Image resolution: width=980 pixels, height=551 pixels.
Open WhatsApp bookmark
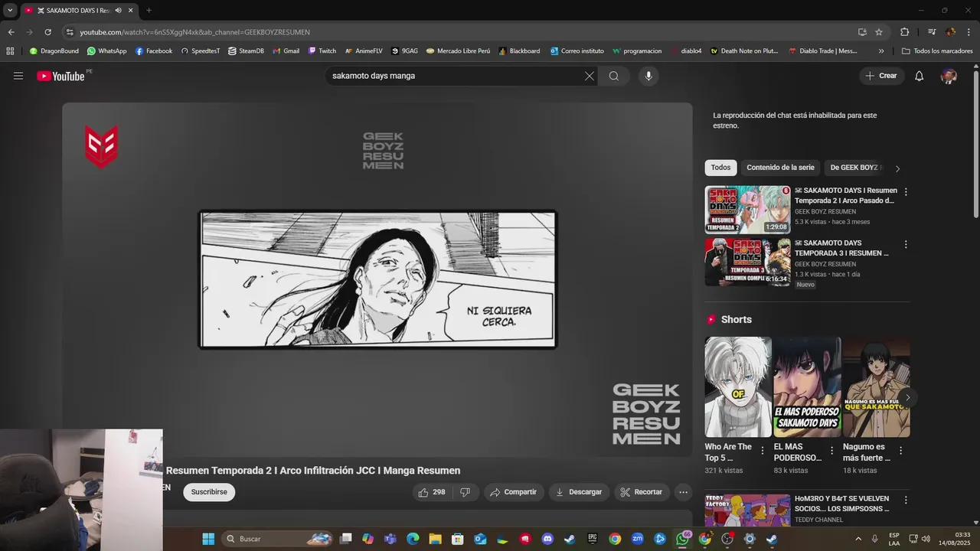106,51
